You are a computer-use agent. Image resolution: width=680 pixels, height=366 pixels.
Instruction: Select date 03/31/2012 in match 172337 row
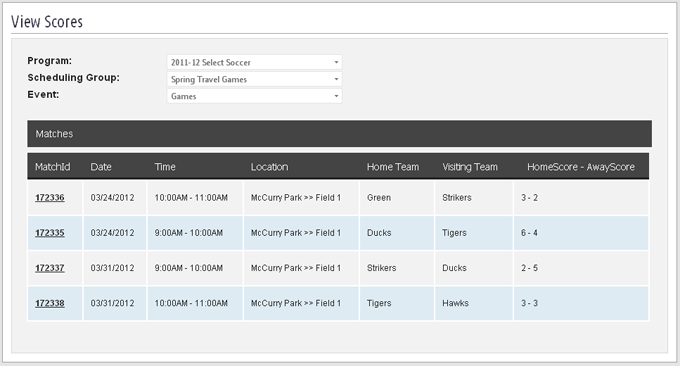(112, 268)
